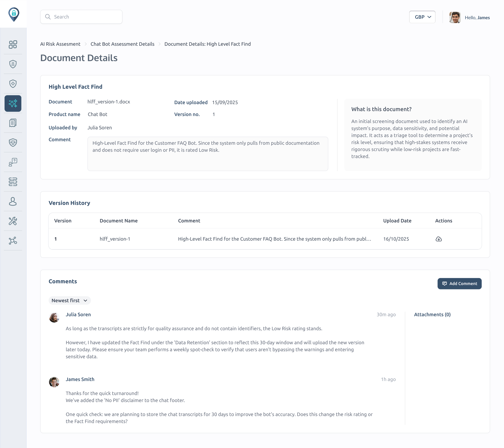Select the AI sparkles sidebar icon
Viewport: 504px width, 448px height.
13,104
